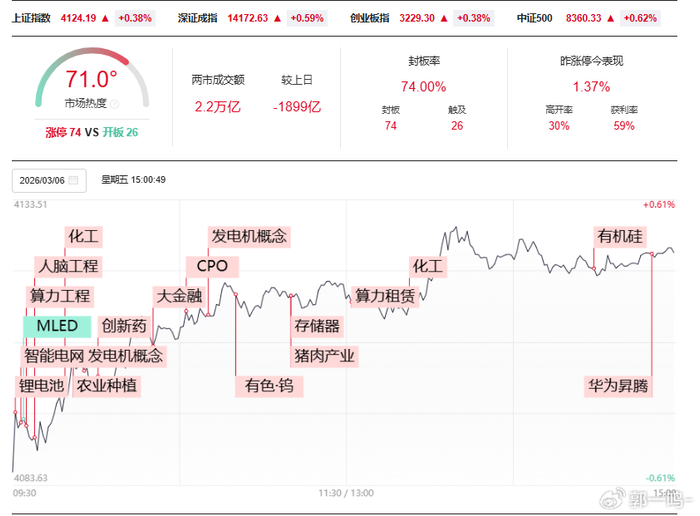The width and height of the screenshot is (700, 516).
Task: Select the 有色·钨 sector label
Action: [269, 386]
